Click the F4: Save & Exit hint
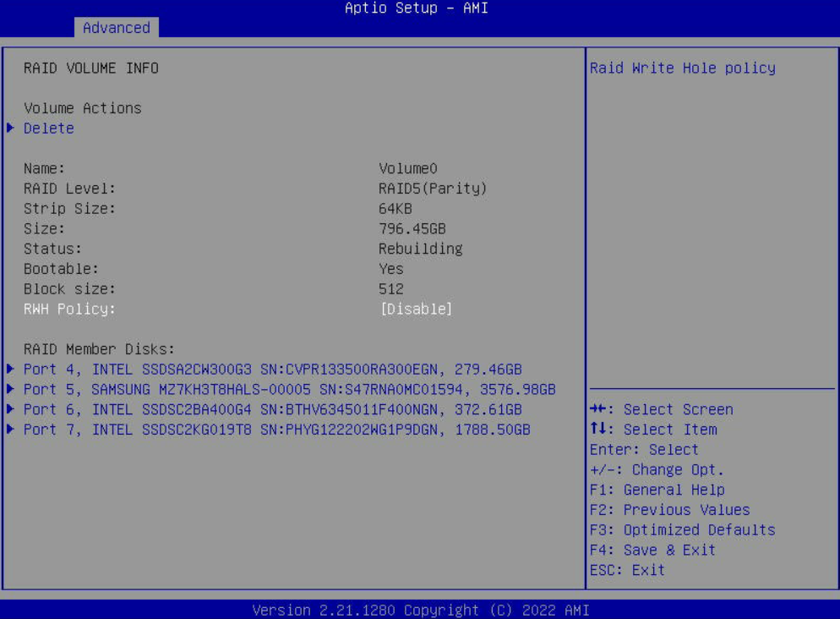 pyautogui.click(x=652, y=551)
